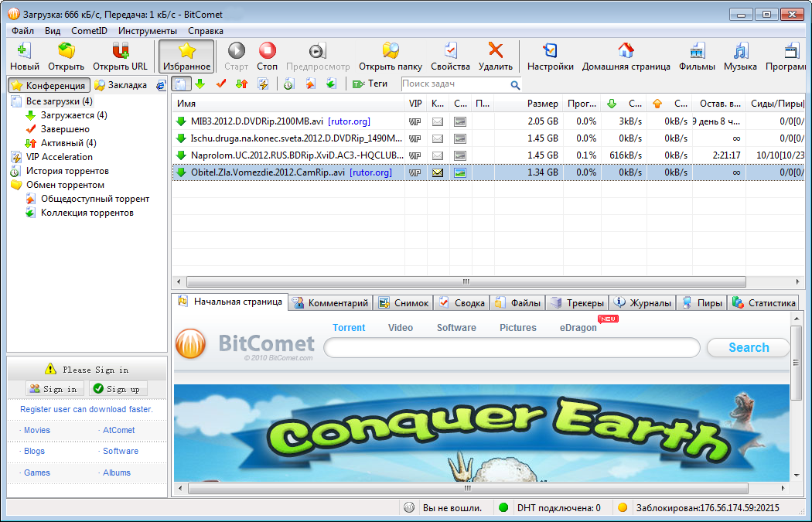This screenshot has width=812, height=522.
Task: Click the comment envelope on Obitel.Zla row
Action: [x=438, y=172]
